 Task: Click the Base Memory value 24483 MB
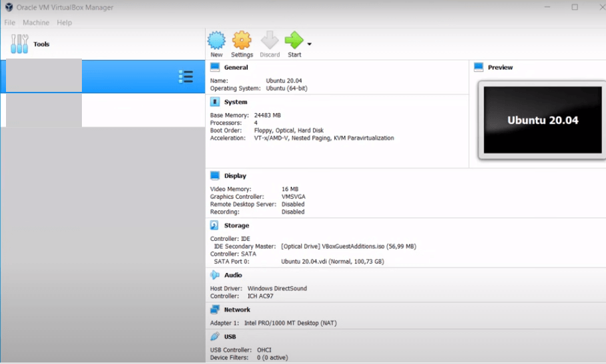point(268,115)
